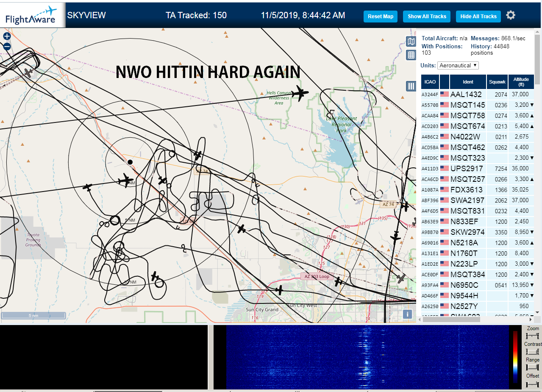Select grey aircraft icon in map's top-left corner
The image size is (542, 392).
28,73
